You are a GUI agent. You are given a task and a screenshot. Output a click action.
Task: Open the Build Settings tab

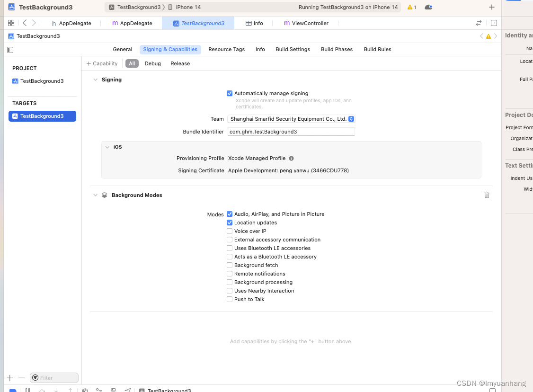pos(293,49)
